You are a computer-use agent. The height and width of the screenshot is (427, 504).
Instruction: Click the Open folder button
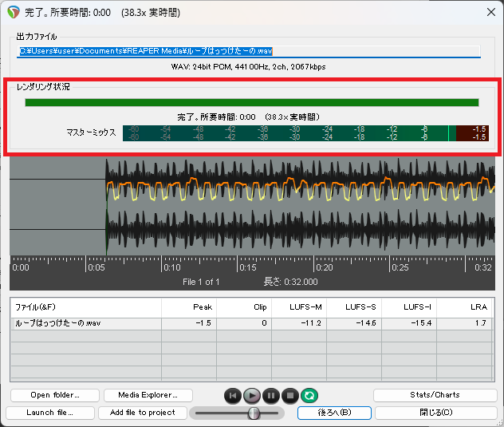point(55,395)
